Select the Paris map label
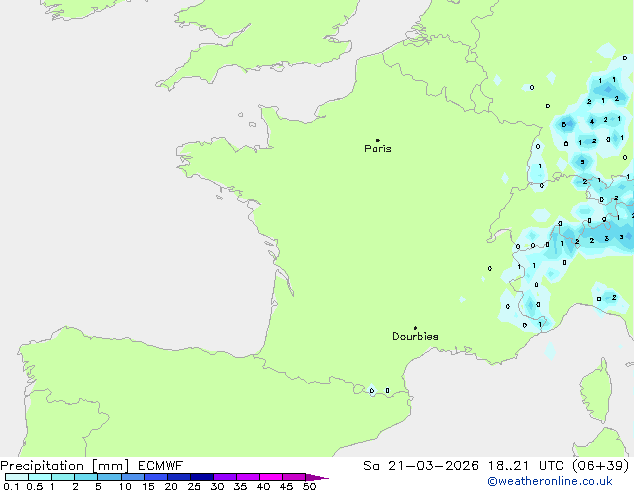The width and height of the screenshot is (634, 490). tap(378, 149)
